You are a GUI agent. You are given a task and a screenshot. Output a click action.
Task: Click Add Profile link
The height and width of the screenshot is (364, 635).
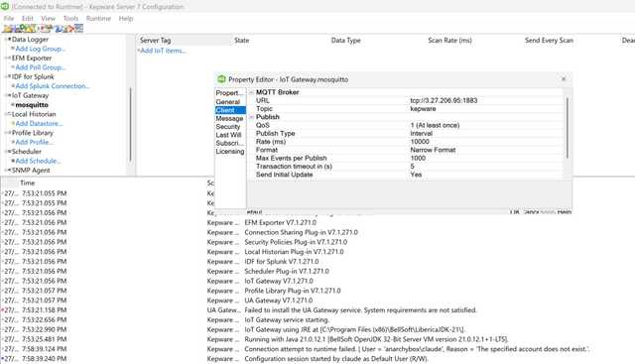tap(34, 142)
